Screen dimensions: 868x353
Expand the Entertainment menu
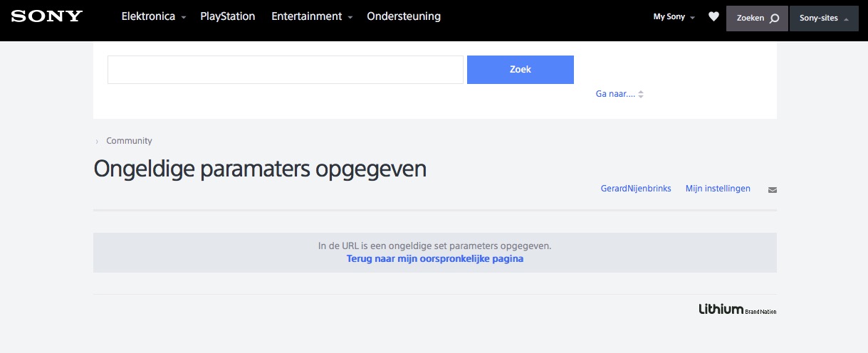tap(312, 16)
